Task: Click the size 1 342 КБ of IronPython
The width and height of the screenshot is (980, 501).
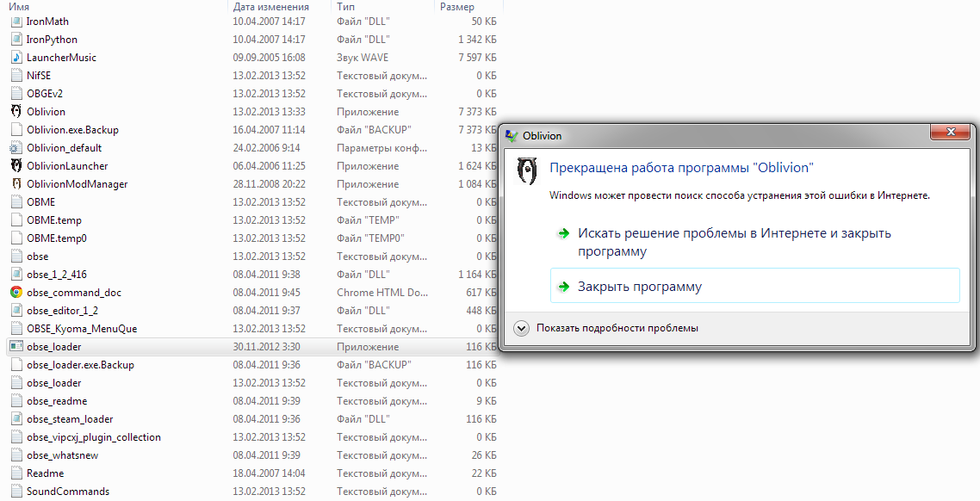Action: point(477,39)
